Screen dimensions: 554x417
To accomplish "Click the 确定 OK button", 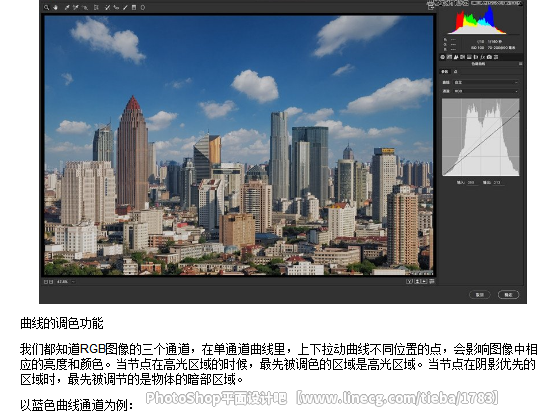I will pos(508,294).
